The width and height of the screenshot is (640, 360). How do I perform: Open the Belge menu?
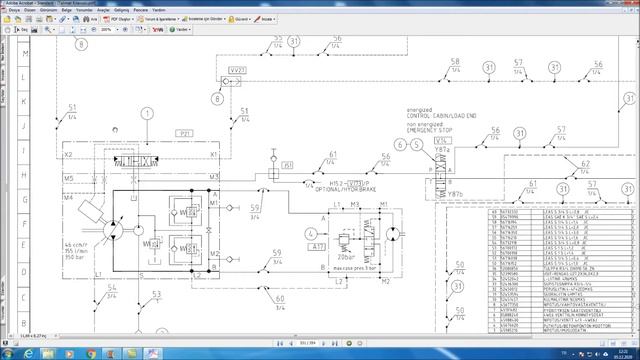click(x=66, y=10)
